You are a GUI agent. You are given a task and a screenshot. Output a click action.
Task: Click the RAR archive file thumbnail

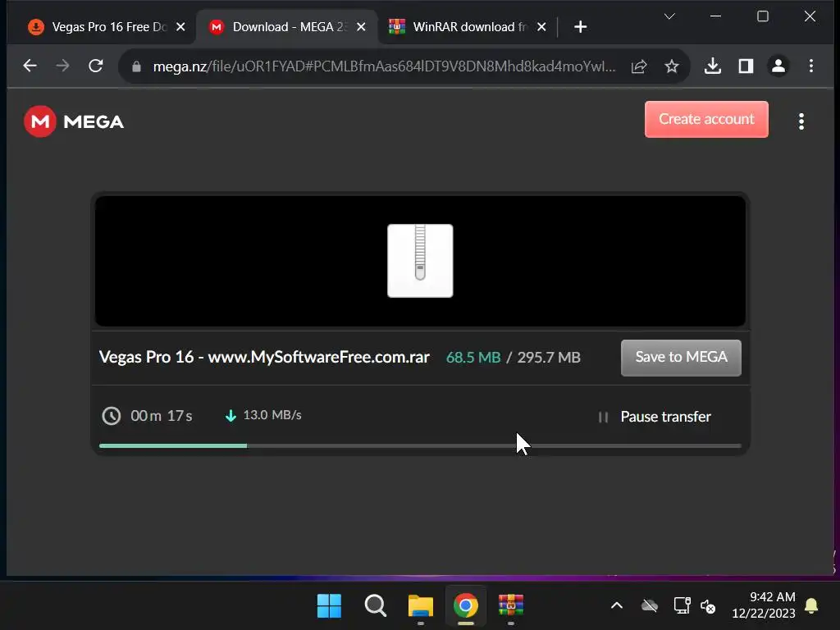[x=420, y=261]
